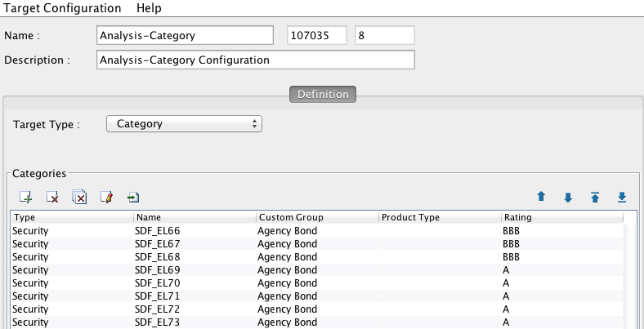
Task: Click the import category green arrow icon
Action: pos(133,198)
